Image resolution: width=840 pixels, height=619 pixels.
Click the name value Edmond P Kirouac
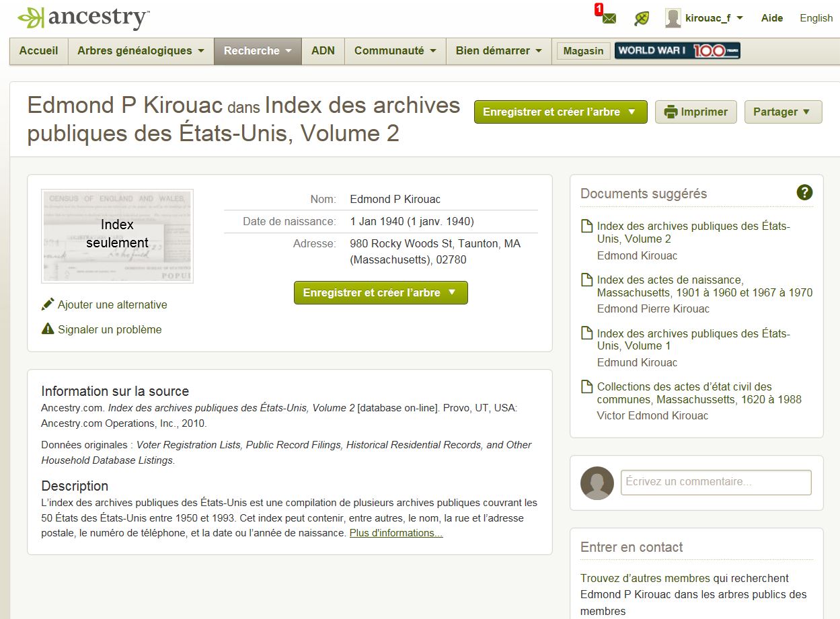[x=395, y=199]
